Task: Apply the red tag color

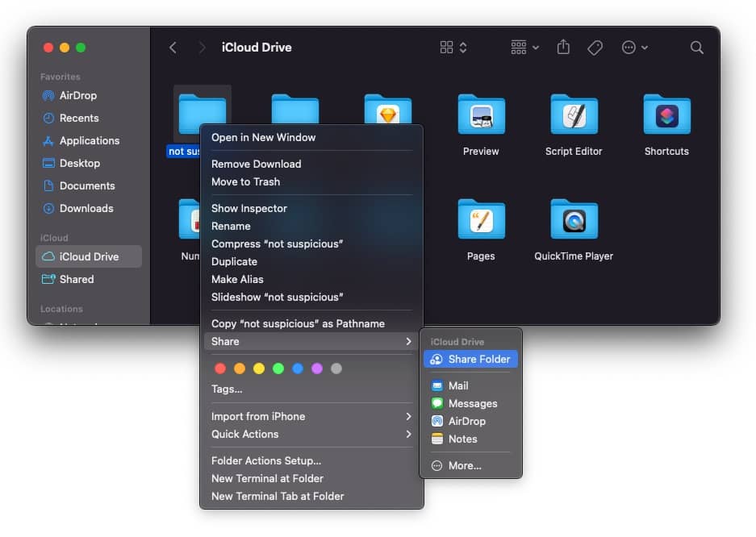Action: click(220, 369)
